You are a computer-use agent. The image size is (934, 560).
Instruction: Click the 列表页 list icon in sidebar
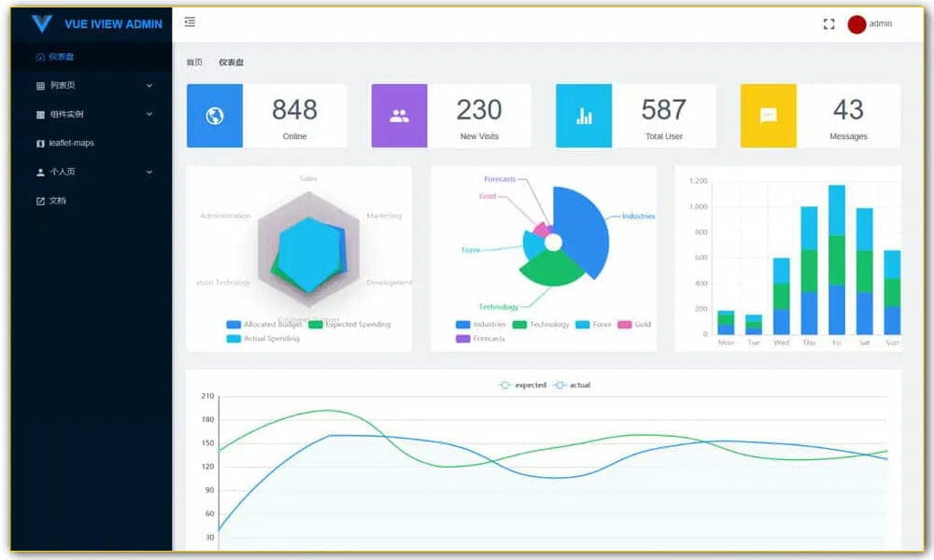(x=42, y=85)
